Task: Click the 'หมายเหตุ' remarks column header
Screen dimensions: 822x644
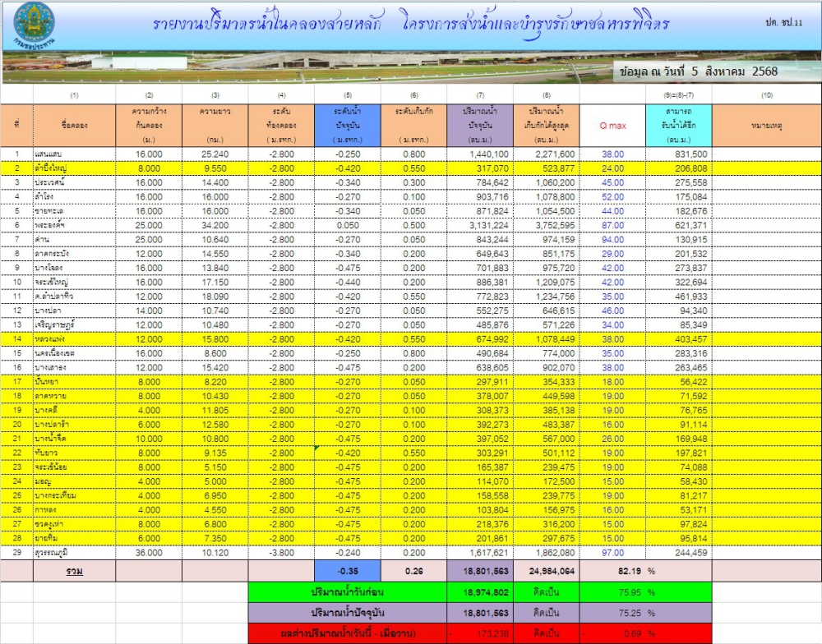Action: coord(766,125)
